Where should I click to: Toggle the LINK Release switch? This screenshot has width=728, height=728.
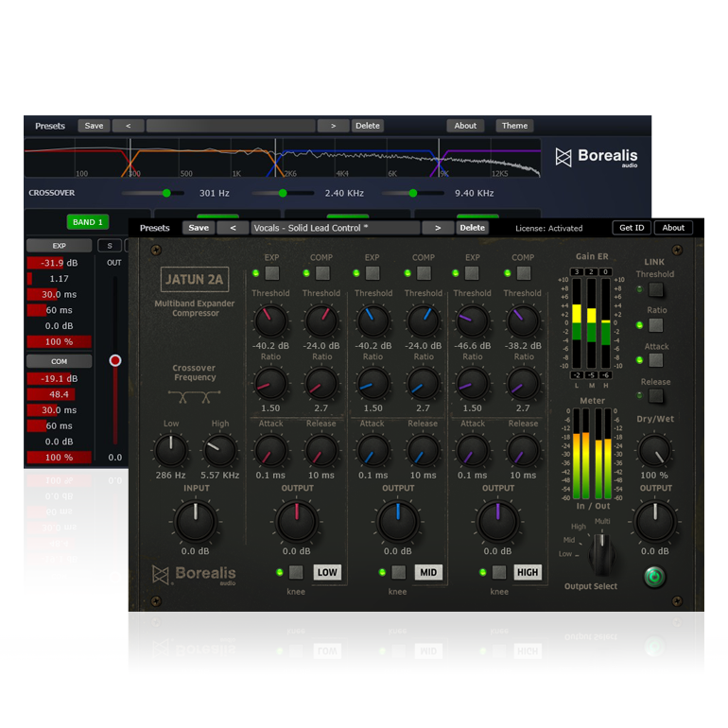pyautogui.click(x=656, y=395)
